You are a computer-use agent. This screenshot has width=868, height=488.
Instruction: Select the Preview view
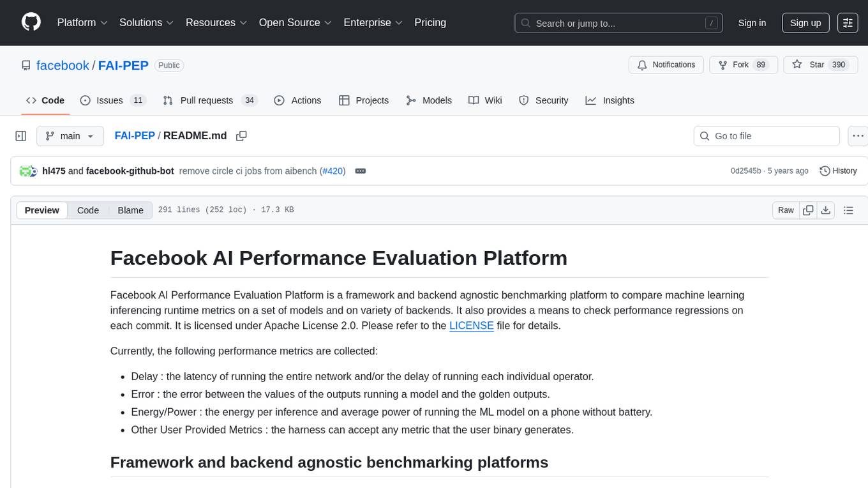42,210
